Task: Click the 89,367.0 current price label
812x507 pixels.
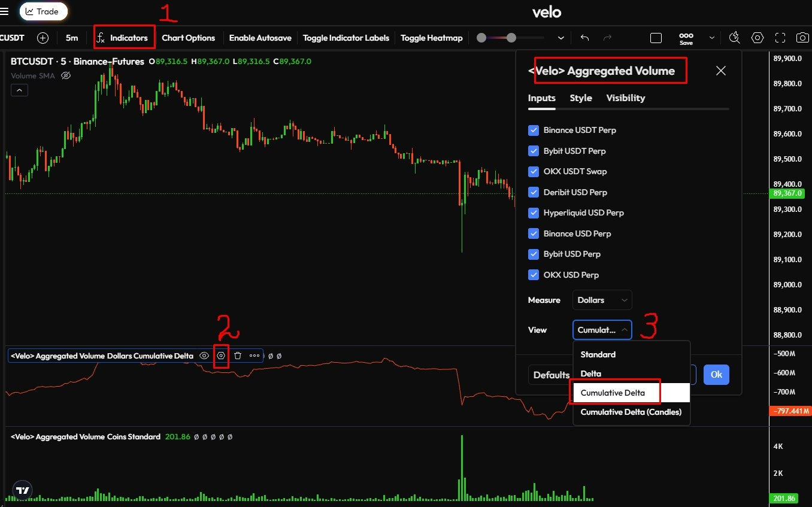Action: [788, 193]
